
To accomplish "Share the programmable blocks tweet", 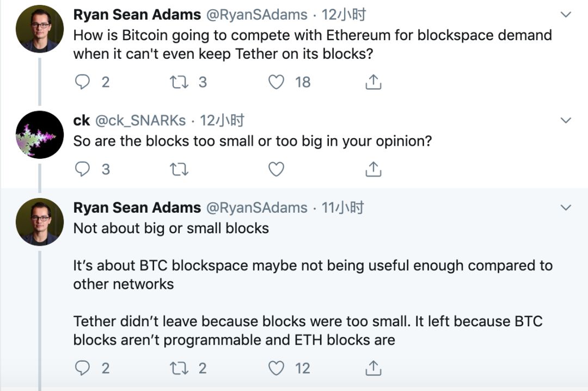I will [x=373, y=368].
